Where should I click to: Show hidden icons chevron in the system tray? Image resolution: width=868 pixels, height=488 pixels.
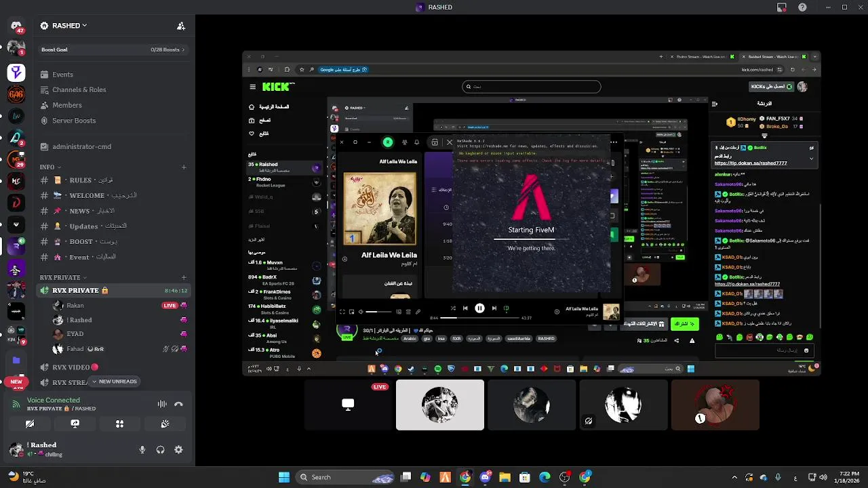(734, 477)
